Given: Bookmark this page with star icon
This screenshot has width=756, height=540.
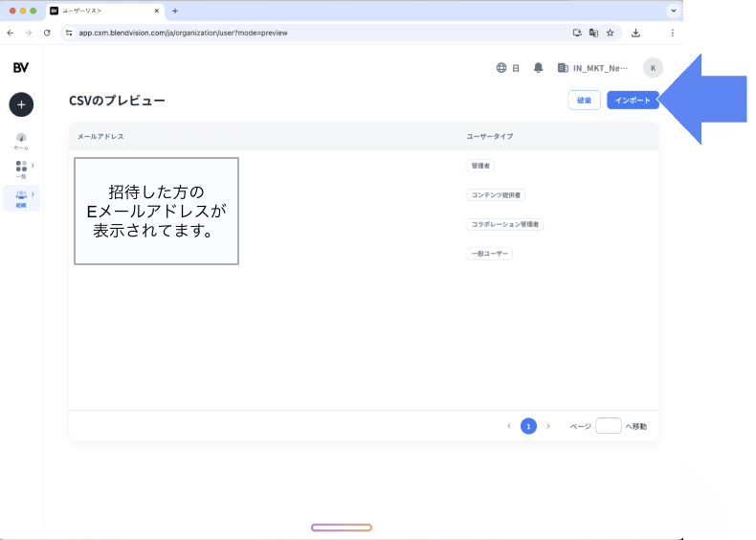Looking at the screenshot, I should 611,33.
